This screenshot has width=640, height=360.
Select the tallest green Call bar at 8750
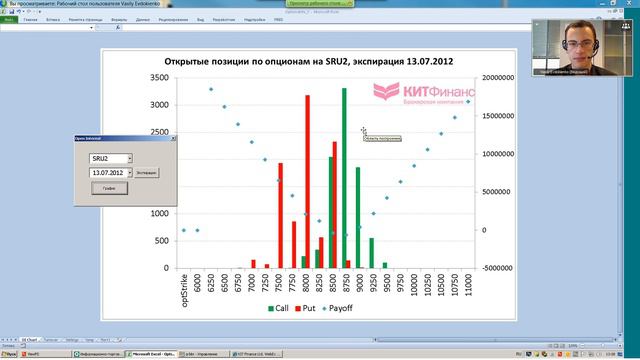[x=344, y=178]
